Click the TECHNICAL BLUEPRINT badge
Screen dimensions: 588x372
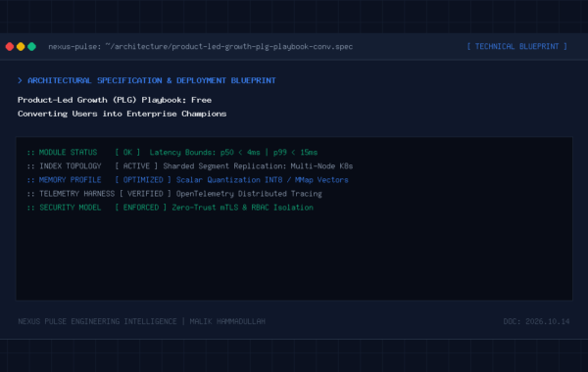516,46
